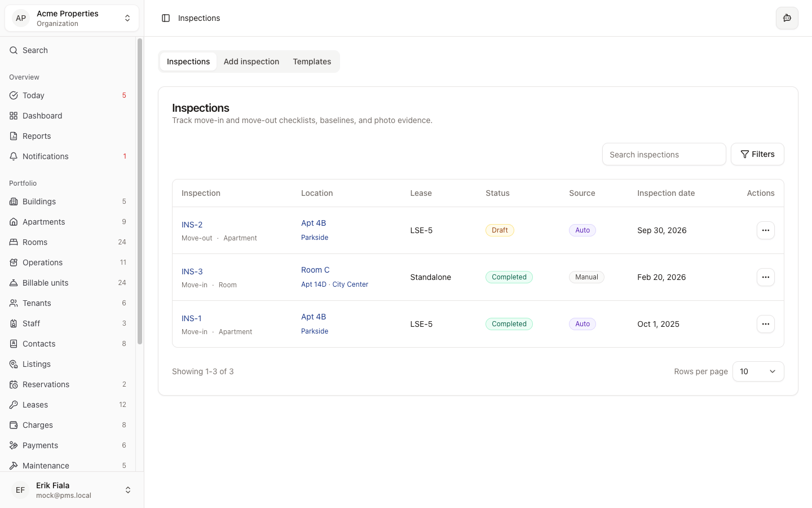Open the INS-3 inspection link
Image resolution: width=812 pixels, height=508 pixels.
tap(192, 271)
